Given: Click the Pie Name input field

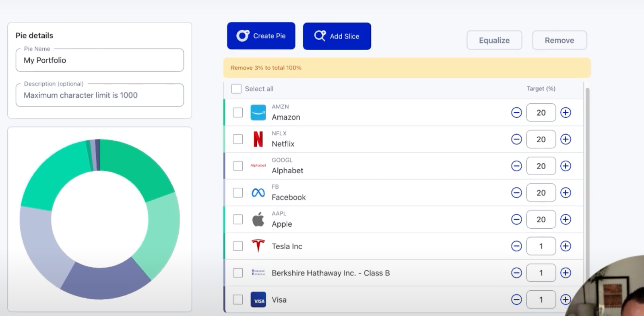Looking at the screenshot, I should point(100,60).
